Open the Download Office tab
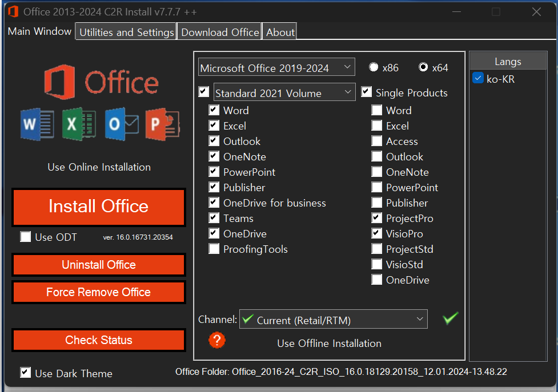This screenshot has width=558, height=392. [220, 32]
